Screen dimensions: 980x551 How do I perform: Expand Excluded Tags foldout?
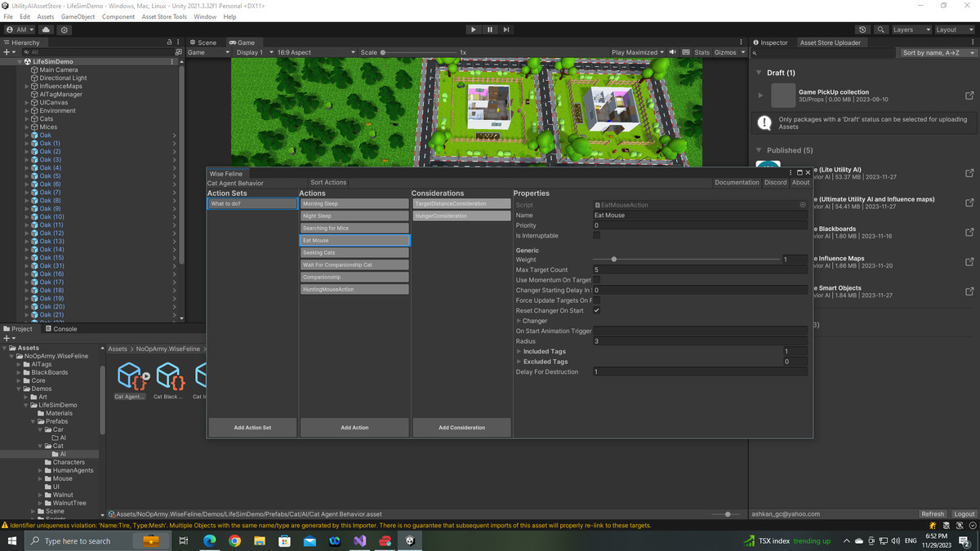519,362
